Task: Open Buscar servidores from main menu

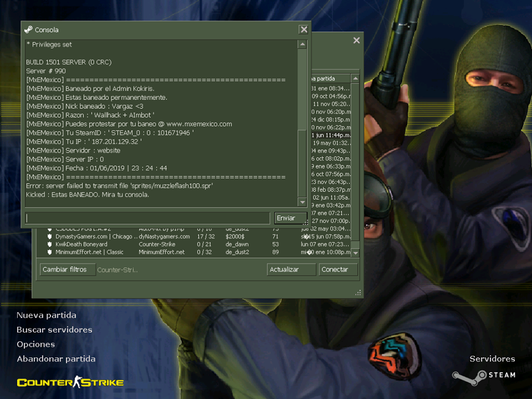Action: [54, 330]
